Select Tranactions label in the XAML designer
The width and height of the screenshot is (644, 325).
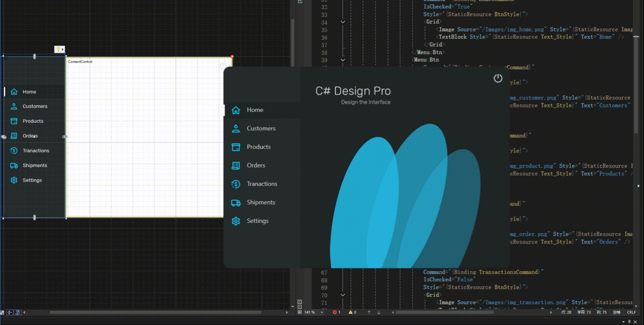click(36, 151)
